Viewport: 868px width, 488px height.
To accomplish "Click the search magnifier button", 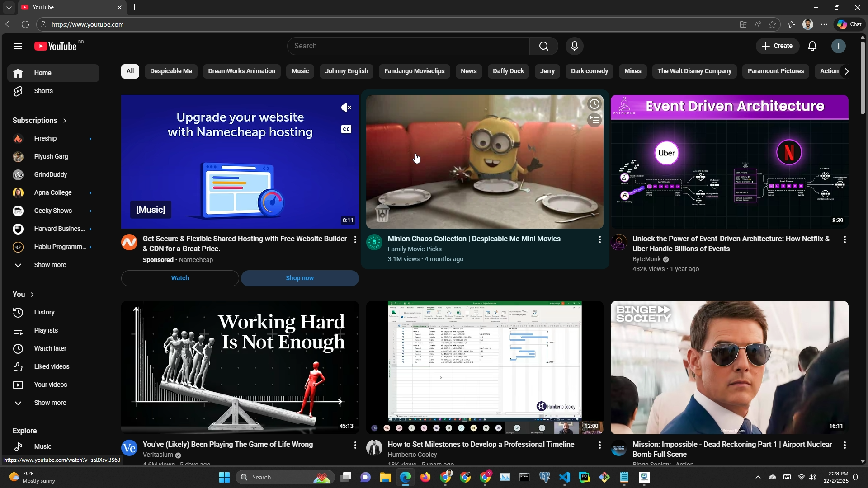I will tap(543, 46).
